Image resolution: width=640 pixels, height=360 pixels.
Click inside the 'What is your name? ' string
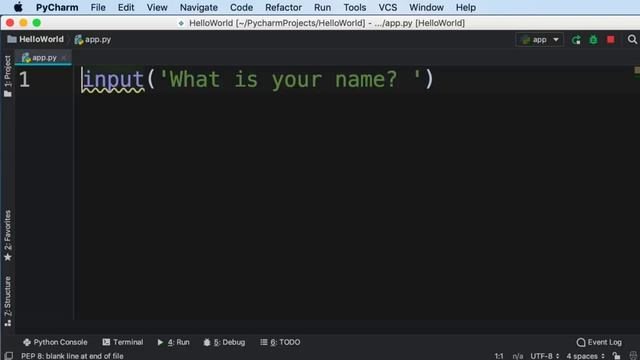[x=290, y=79]
